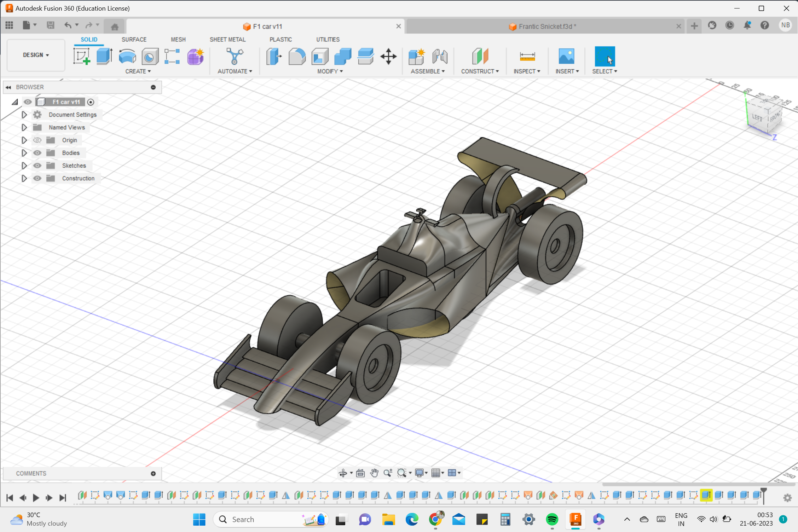Hide the Bodies folder
798x532 pixels.
[x=37, y=152]
